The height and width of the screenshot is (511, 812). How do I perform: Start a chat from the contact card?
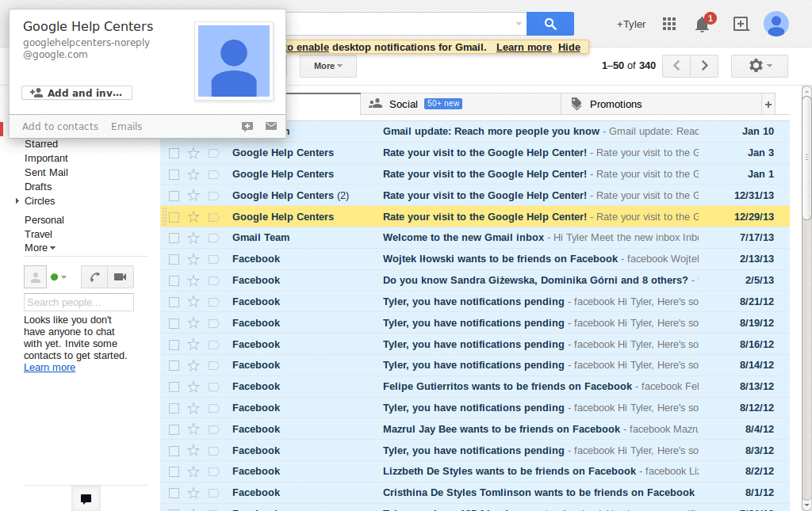tap(246, 126)
